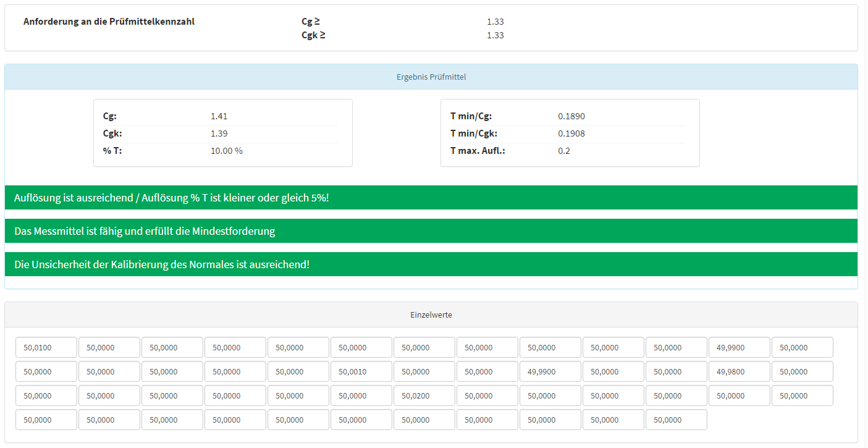Select the 1.33 value beside 'Cgk ≥'
868x448 pixels.
[495, 35]
